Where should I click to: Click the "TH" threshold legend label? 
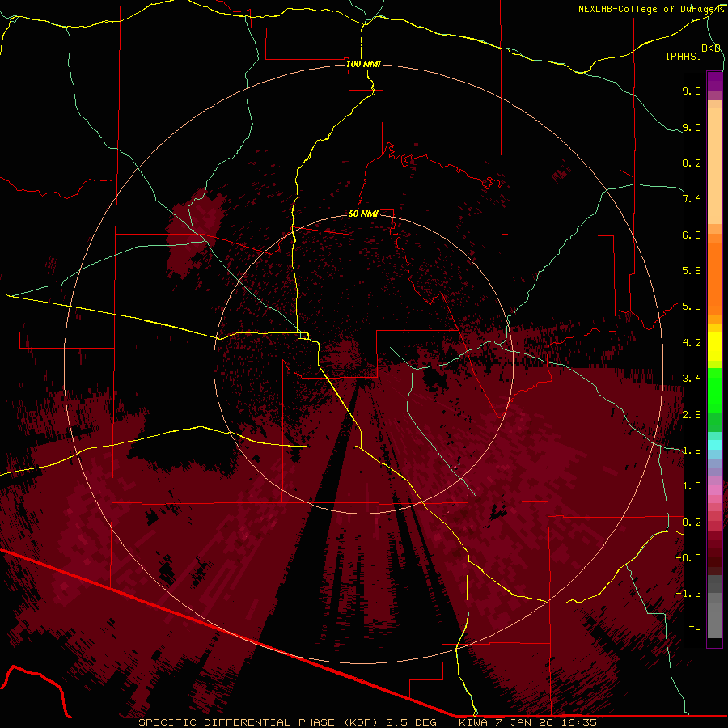tap(695, 630)
